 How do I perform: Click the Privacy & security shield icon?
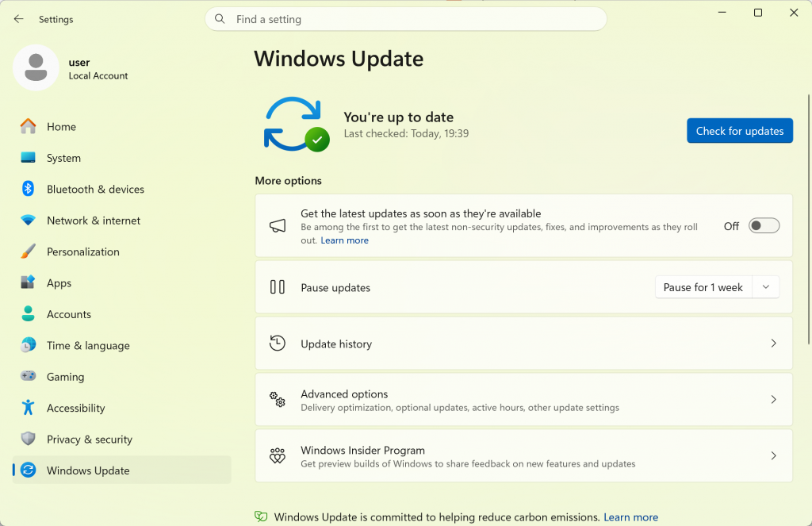coord(28,439)
